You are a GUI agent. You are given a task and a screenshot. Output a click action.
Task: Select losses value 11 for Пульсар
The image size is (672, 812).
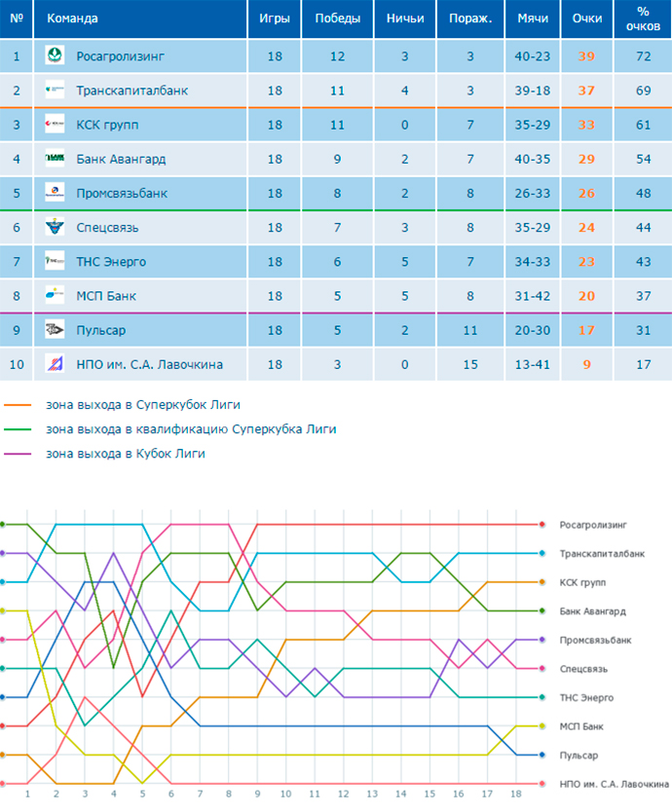470,330
